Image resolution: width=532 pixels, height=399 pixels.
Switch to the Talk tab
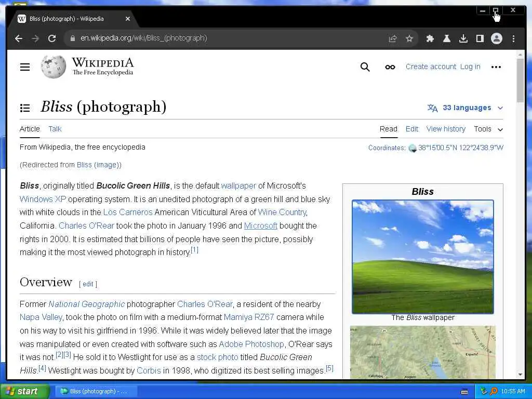coord(55,129)
